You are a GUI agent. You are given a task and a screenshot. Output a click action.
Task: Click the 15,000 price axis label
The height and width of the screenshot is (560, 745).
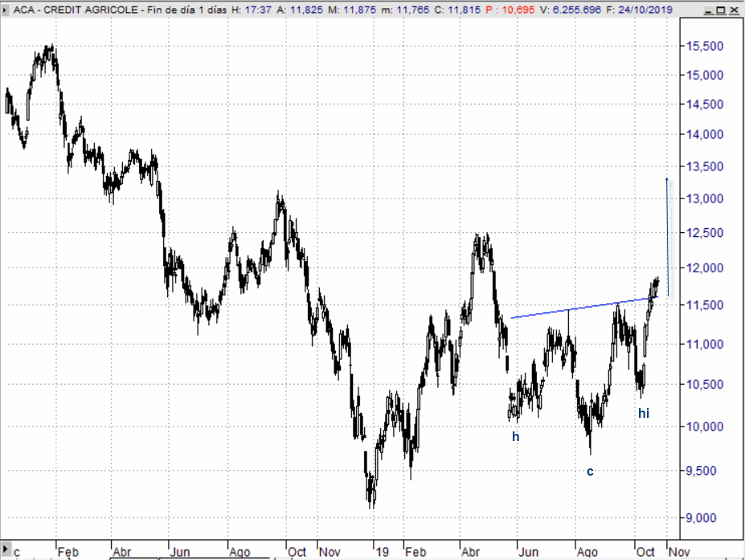click(x=705, y=75)
